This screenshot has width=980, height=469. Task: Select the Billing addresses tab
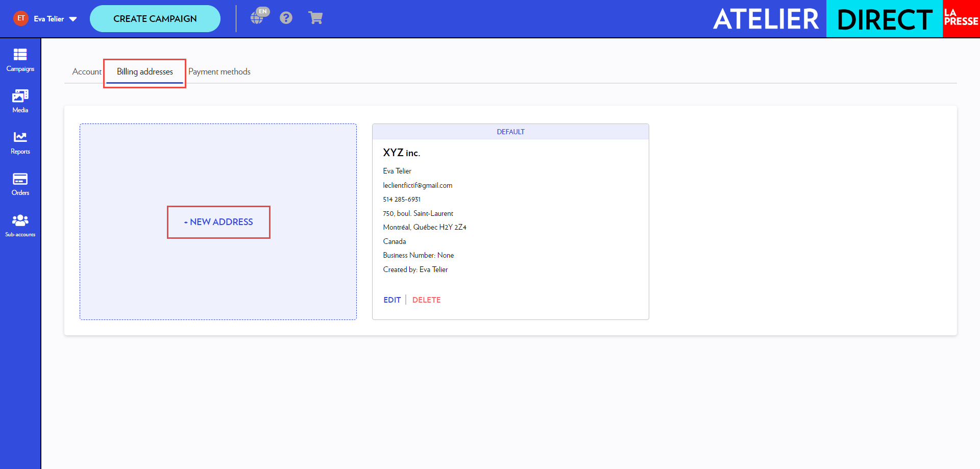[x=144, y=72]
